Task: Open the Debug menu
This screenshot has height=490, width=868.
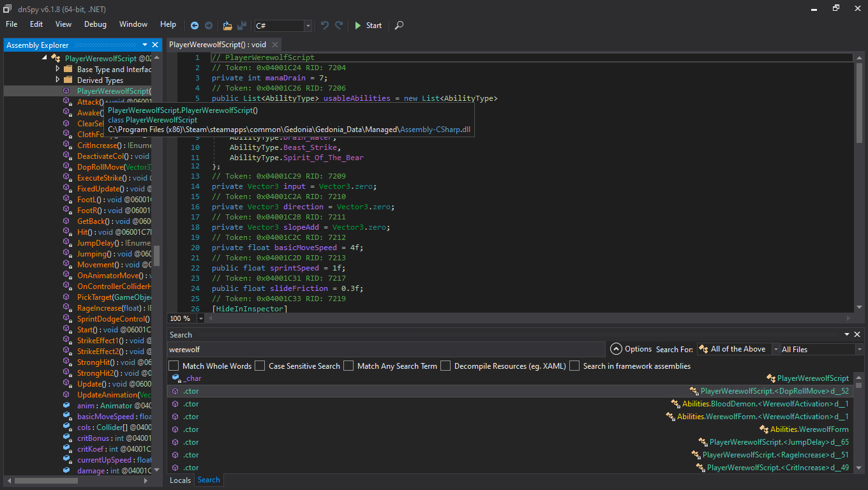Action: (95, 24)
